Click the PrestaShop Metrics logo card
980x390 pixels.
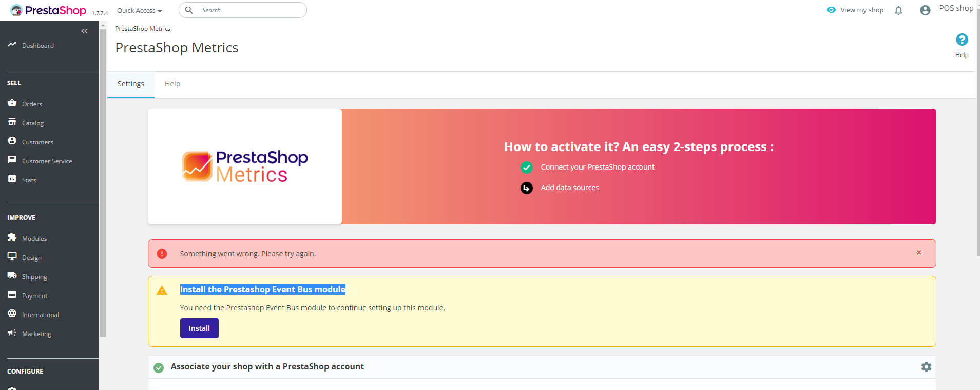click(x=245, y=166)
